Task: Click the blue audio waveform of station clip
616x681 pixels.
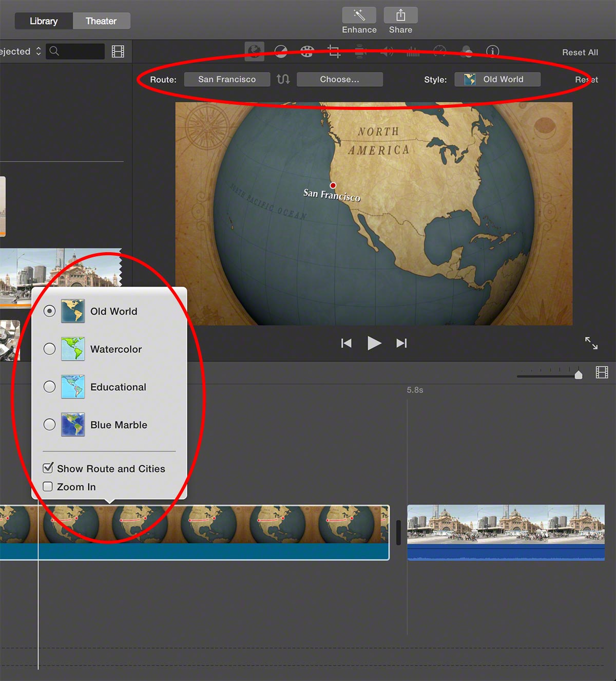Action: pyautogui.click(x=506, y=552)
